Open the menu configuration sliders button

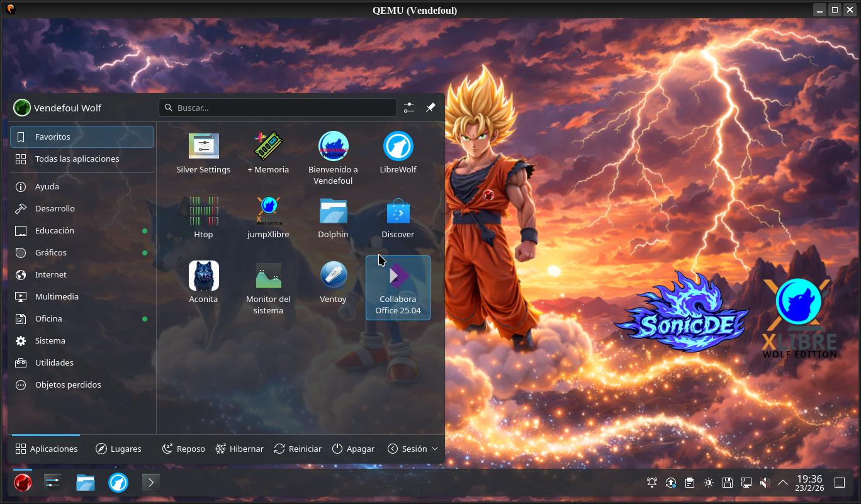point(409,108)
